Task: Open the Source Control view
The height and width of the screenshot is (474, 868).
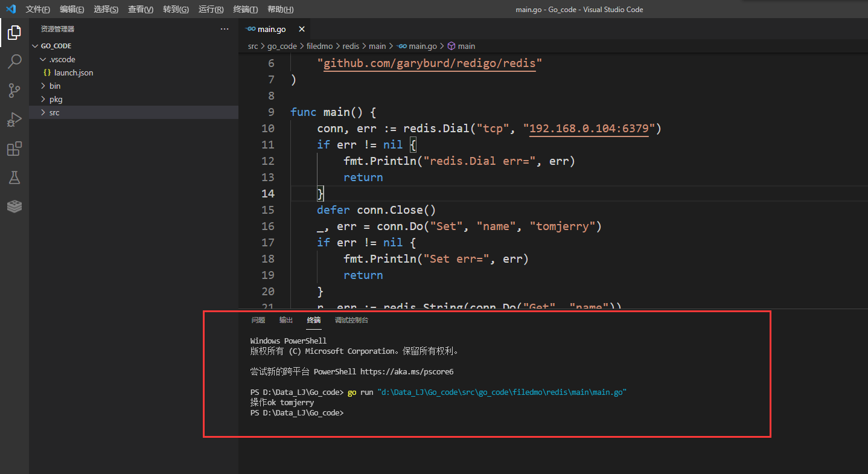Action: coord(14,91)
